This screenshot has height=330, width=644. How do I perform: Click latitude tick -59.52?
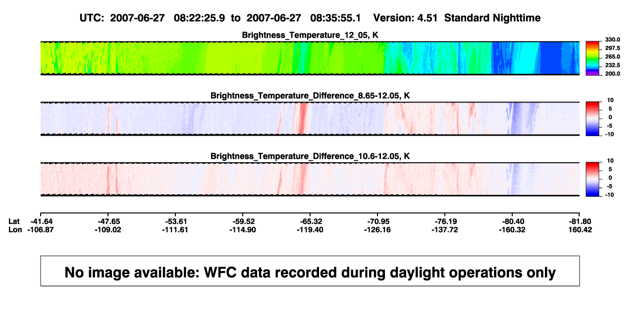243,221
